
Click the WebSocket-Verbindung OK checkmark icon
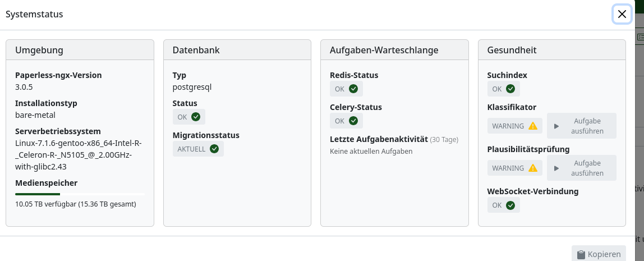coord(510,205)
